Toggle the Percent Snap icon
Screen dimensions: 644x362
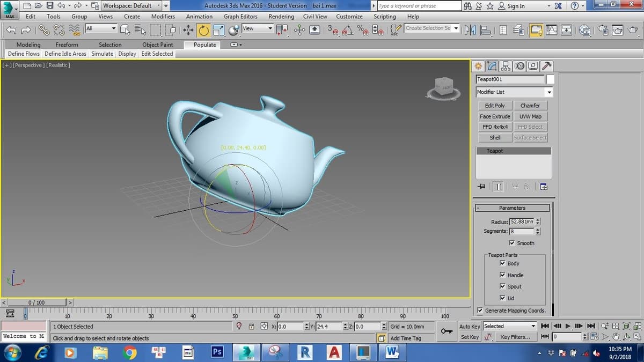[363, 31]
